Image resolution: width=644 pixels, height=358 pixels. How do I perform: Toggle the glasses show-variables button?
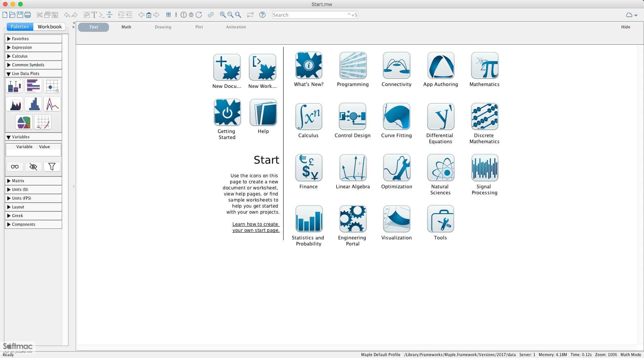click(15, 167)
